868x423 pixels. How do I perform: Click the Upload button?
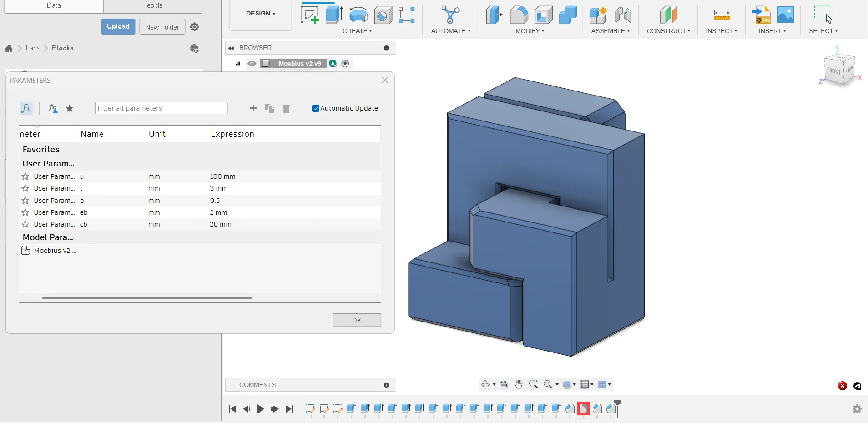point(118,26)
